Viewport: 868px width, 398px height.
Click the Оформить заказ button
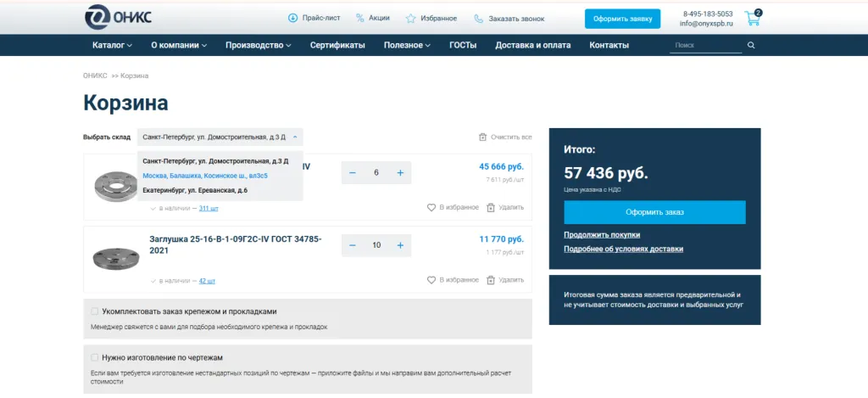click(654, 212)
